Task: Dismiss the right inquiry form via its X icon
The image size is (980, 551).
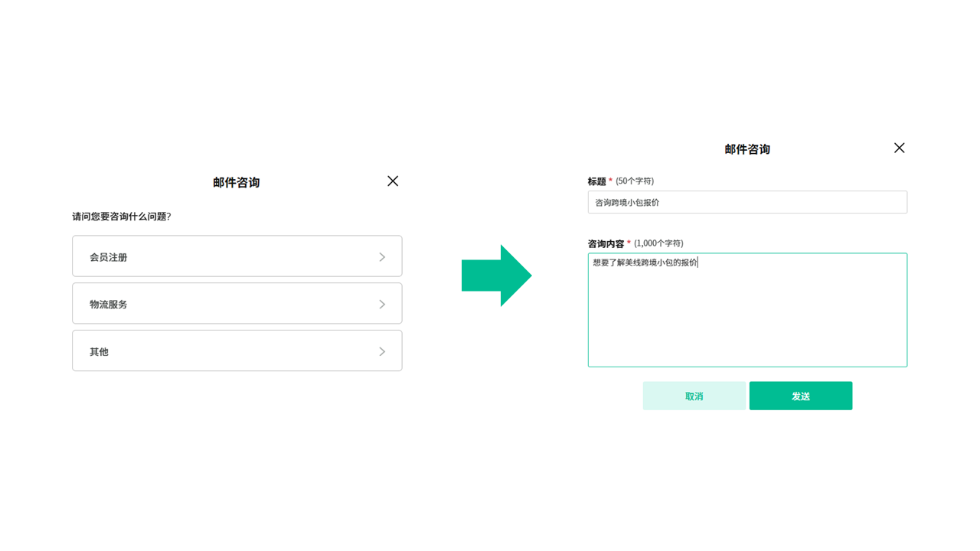Action: coord(899,148)
